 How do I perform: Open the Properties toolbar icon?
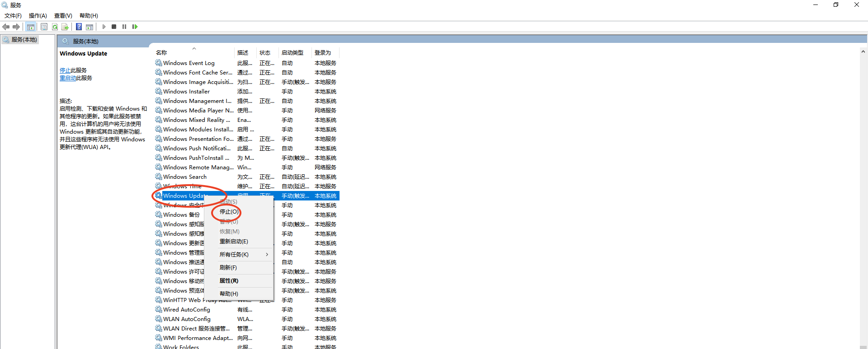click(44, 27)
